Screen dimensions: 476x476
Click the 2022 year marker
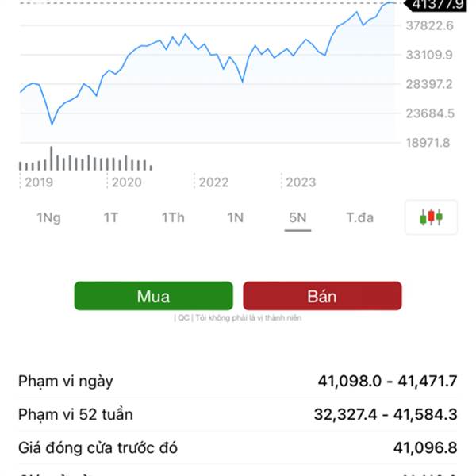(213, 182)
